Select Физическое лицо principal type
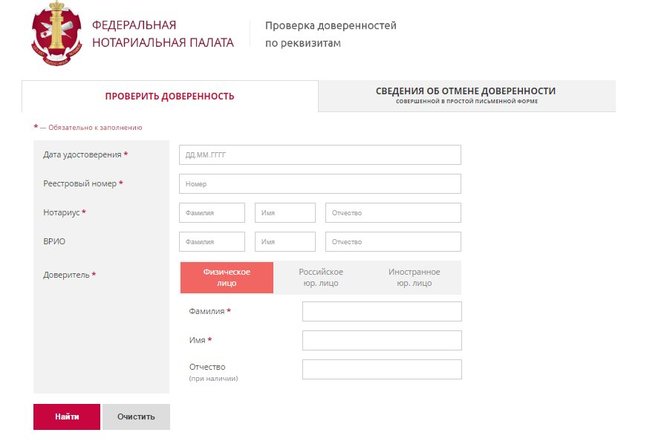Image resolution: width=650 pixels, height=444 pixels. (226, 277)
